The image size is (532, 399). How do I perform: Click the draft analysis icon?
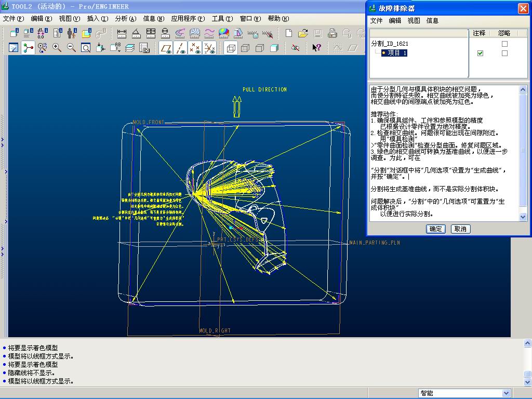238,33
